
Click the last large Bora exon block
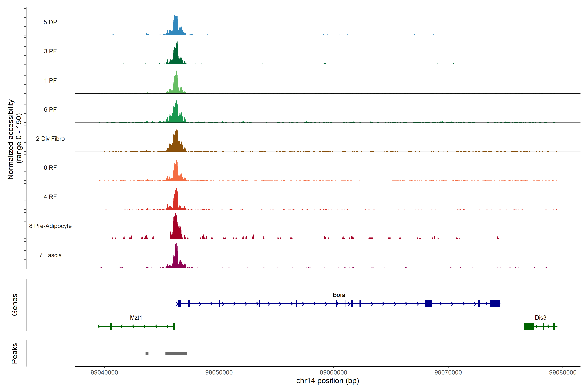tap(495, 303)
